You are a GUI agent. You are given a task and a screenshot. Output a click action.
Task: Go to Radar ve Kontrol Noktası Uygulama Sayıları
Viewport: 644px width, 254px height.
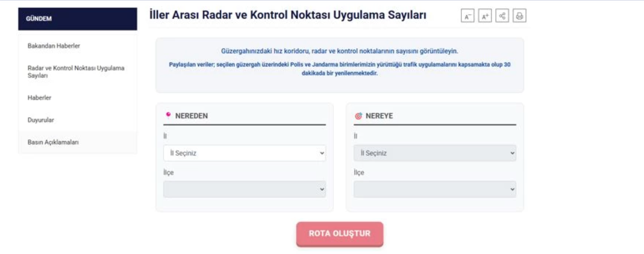click(x=76, y=72)
